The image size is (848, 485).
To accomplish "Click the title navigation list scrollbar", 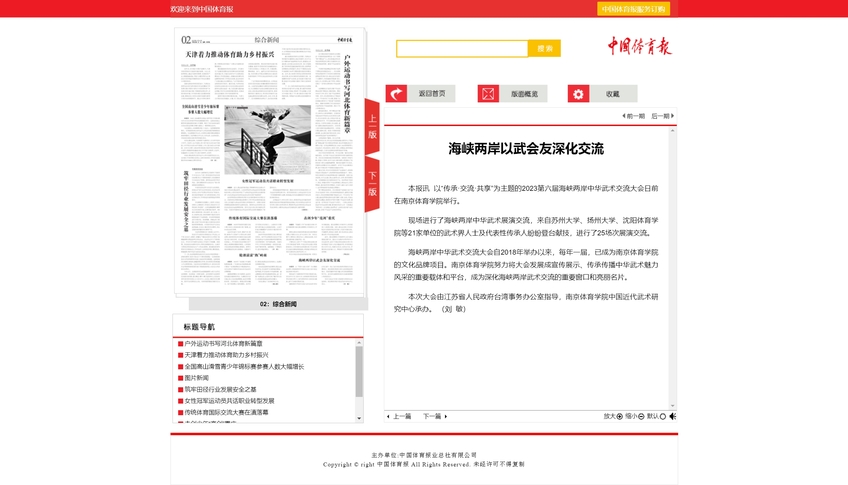I will point(359,370).
